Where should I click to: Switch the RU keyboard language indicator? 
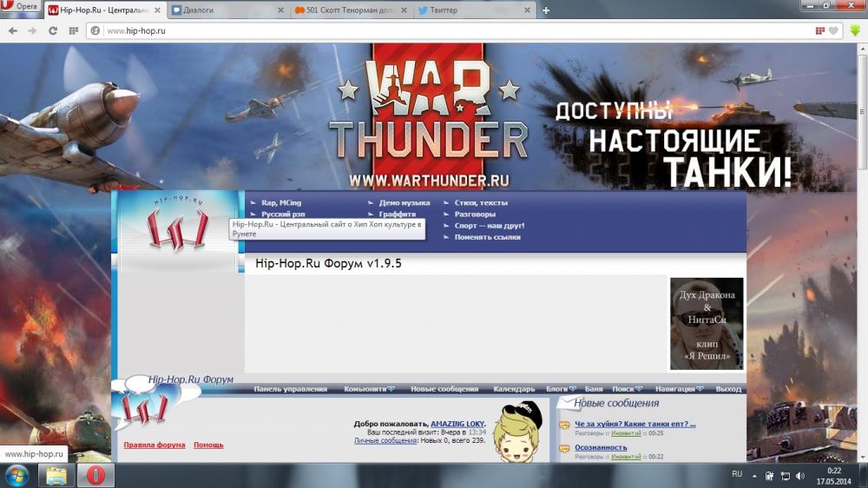pos(737,474)
